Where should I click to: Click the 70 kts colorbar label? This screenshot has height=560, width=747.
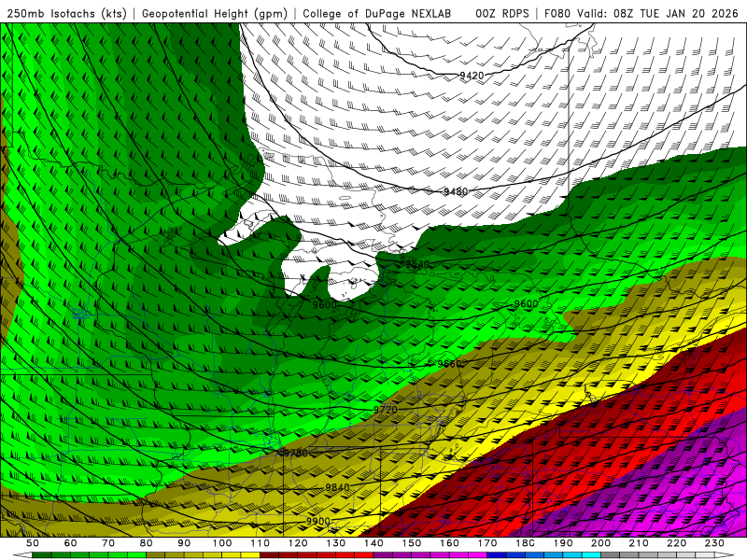108,543
